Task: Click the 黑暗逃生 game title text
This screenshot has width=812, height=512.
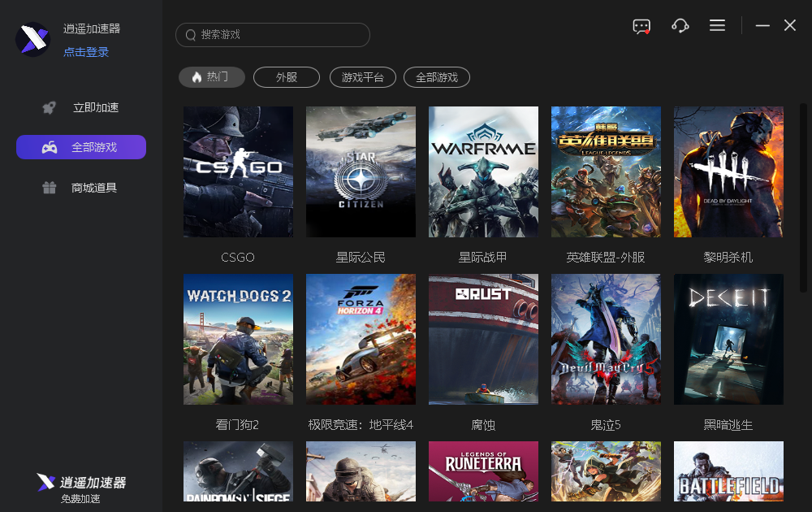Action: 728,425
